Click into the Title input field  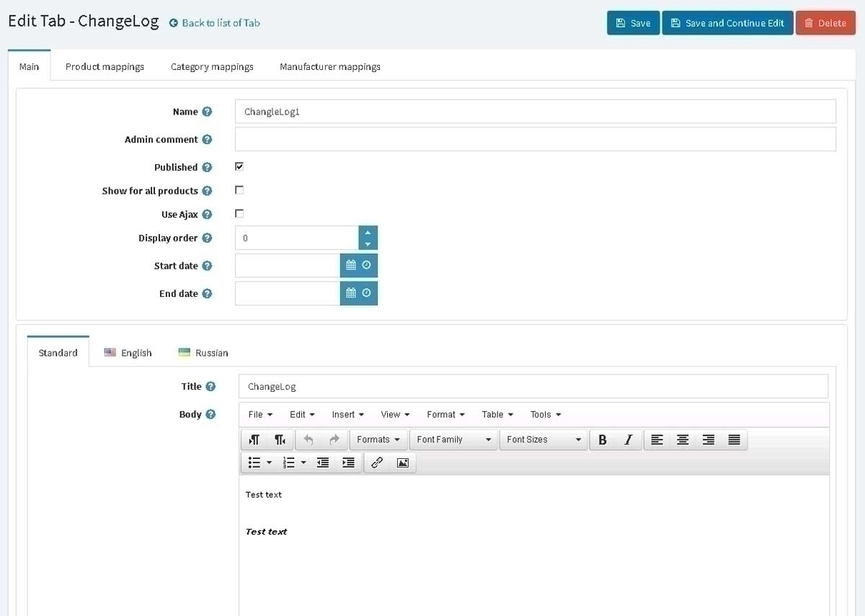coord(533,386)
